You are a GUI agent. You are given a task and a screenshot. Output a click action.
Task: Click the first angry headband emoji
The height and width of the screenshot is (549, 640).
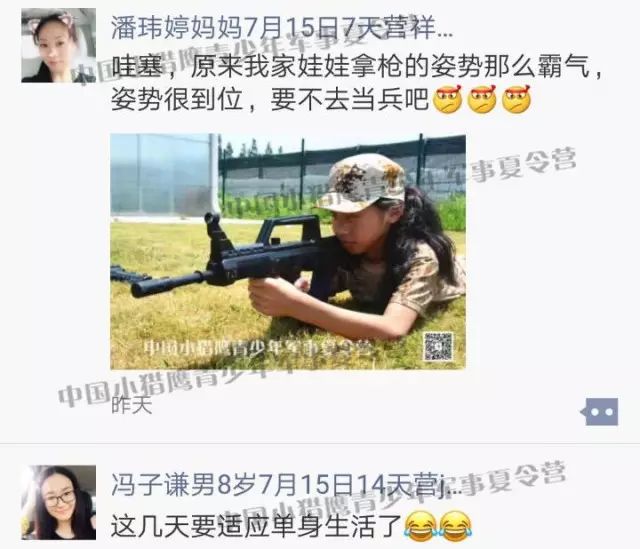coord(448,99)
